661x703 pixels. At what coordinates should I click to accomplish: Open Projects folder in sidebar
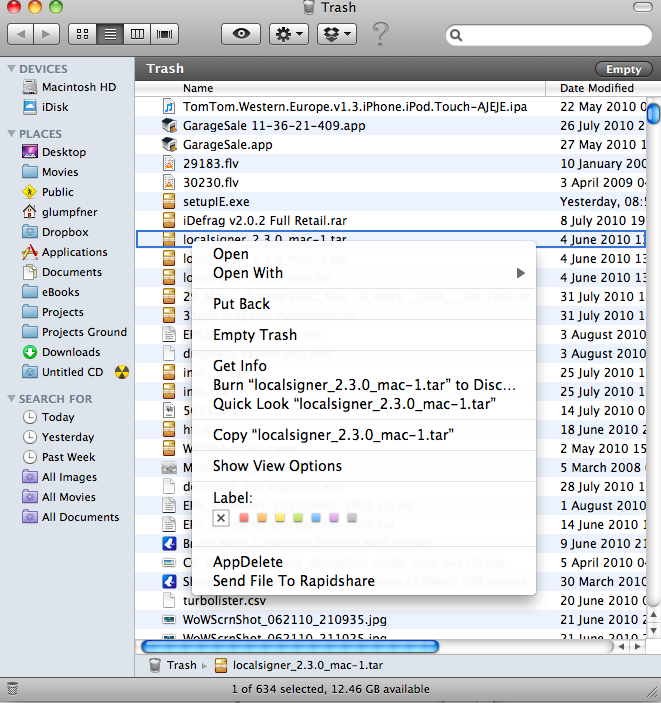(53, 312)
